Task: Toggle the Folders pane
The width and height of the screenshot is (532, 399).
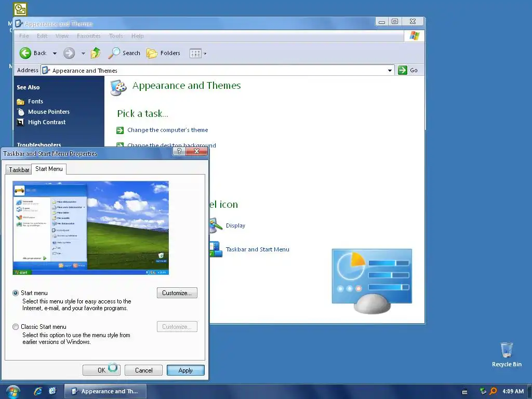Action: (x=163, y=54)
